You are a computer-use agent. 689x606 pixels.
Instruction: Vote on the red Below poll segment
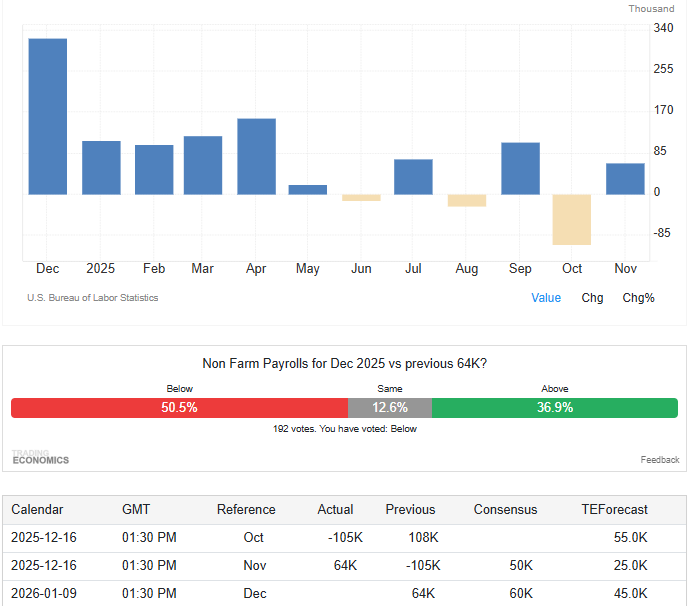point(179,408)
